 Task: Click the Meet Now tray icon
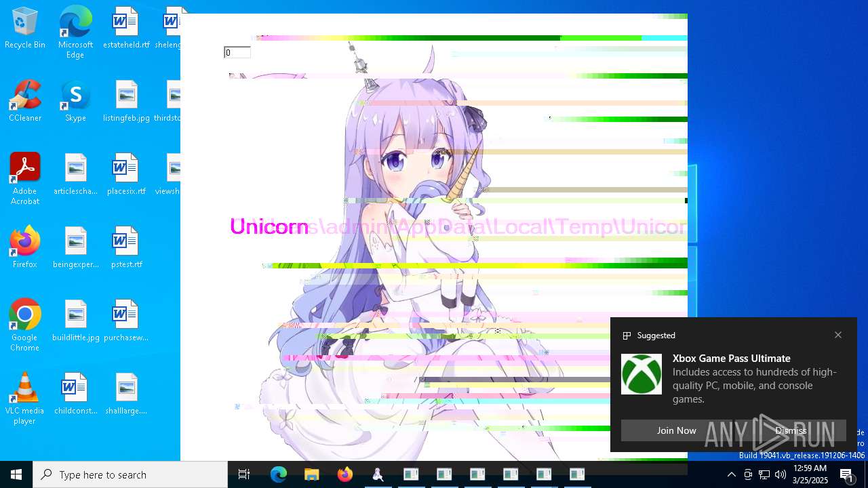[748, 474]
